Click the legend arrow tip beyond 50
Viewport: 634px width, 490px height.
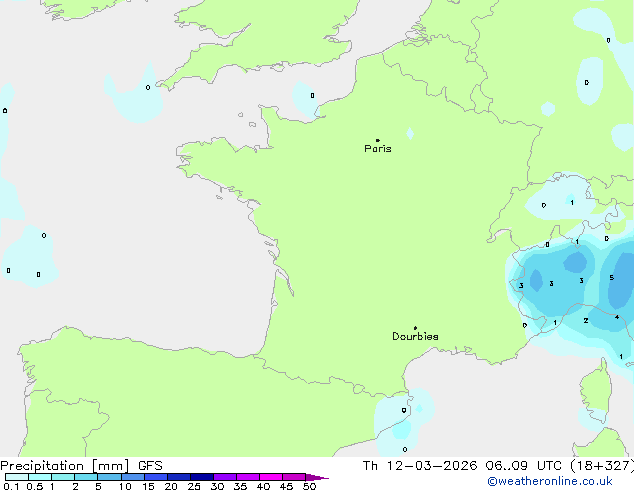point(317,477)
